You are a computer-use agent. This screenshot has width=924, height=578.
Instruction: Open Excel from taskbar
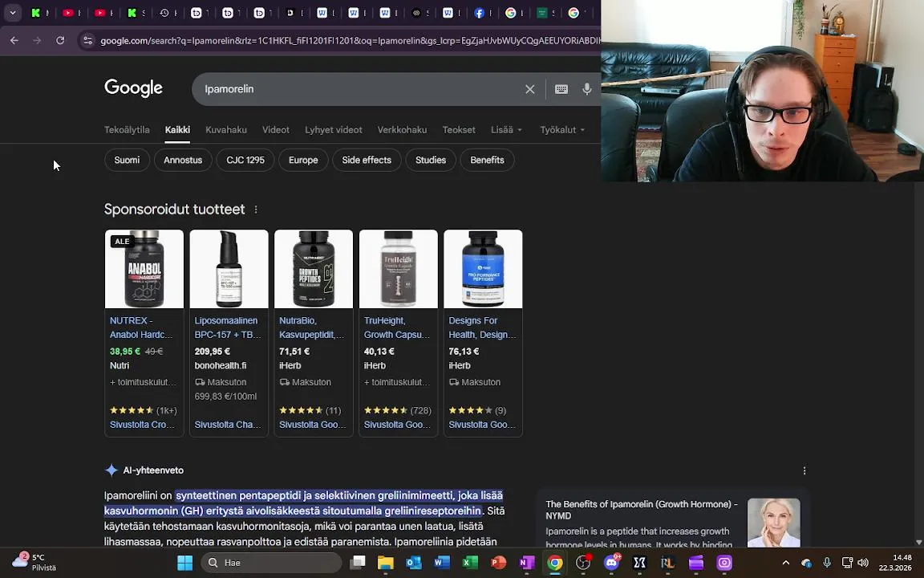click(470, 563)
